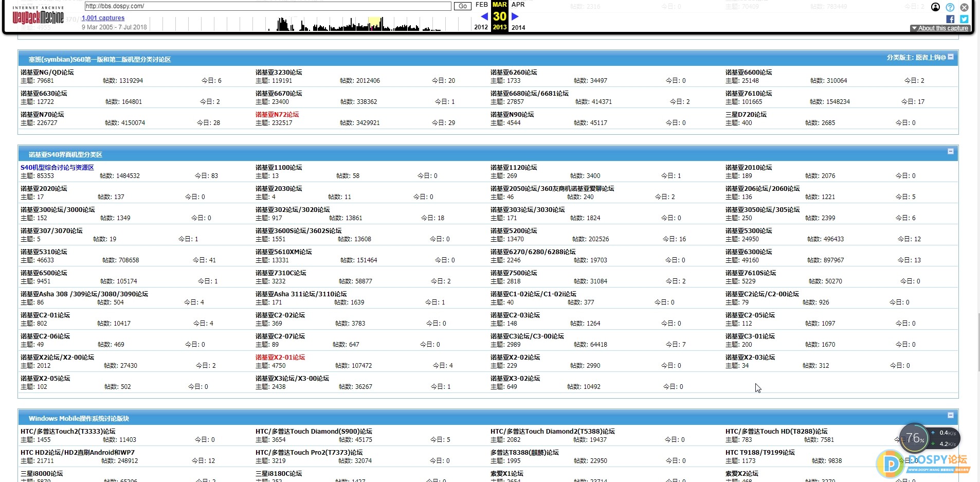Image resolution: width=980 pixels, height=482 pixels.
Task: Open the Wayback help icon
Action: point(950,7)
